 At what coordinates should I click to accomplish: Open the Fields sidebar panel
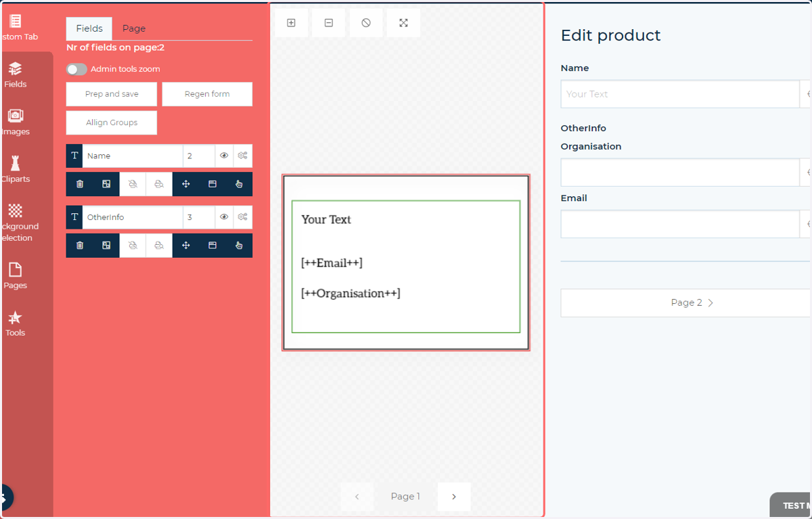click(x=16, y=74)
